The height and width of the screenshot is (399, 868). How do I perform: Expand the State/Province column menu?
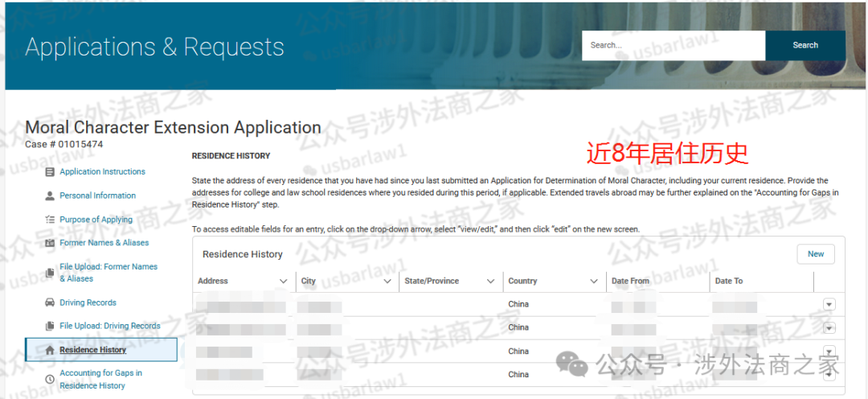click(490, 282)
